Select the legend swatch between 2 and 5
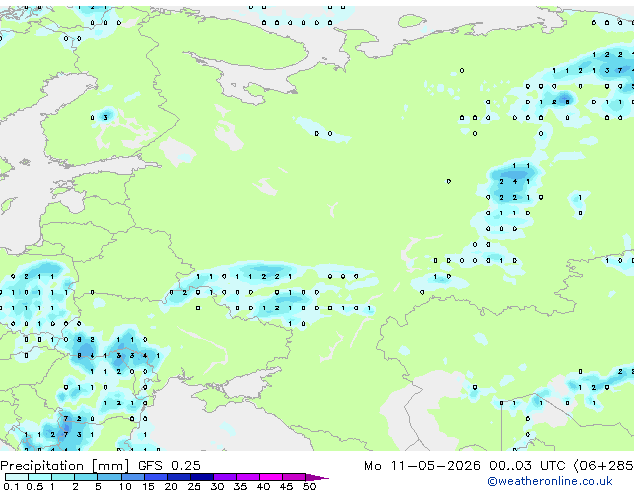634x490 pixels. pyautogui.click(x=86, y=477)
